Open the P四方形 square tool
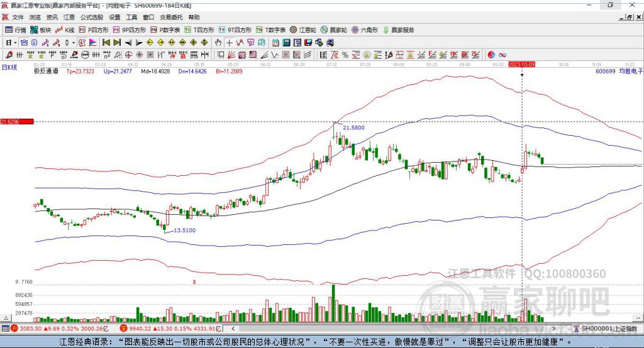Image resolution: width=644 pixels, height=348 pixels. (94, 30)
